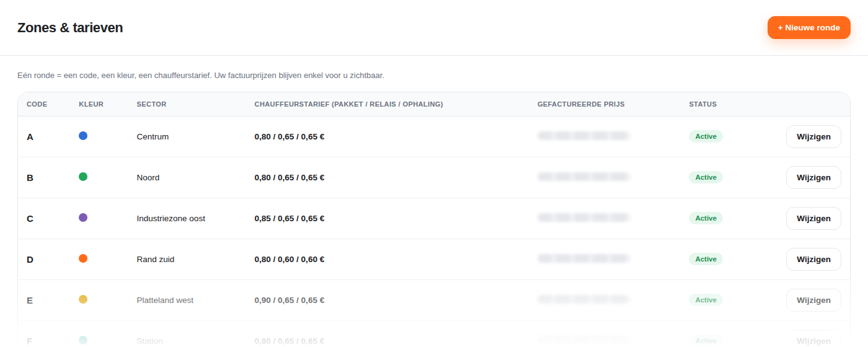Click Wijzigen for round B Noord

tap(813, 177)
